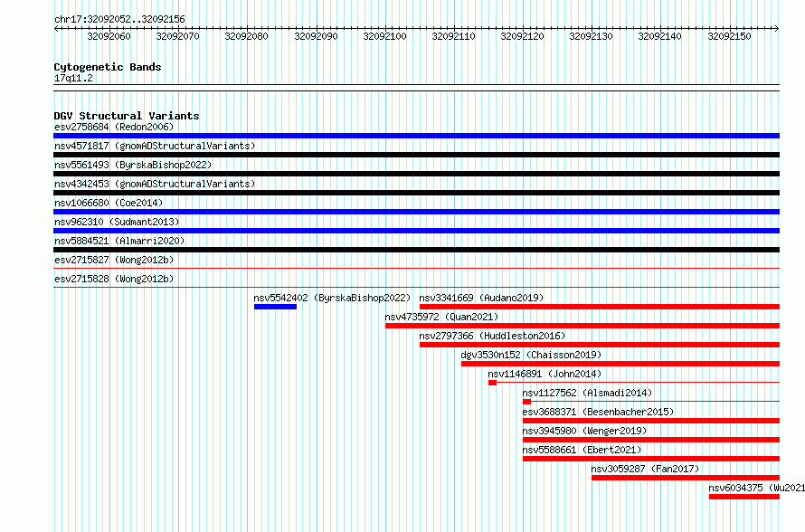Click the red bar for nsv3945980
Image resolution: width=805 pixels, height=532 pixels.
click(651, 440)
